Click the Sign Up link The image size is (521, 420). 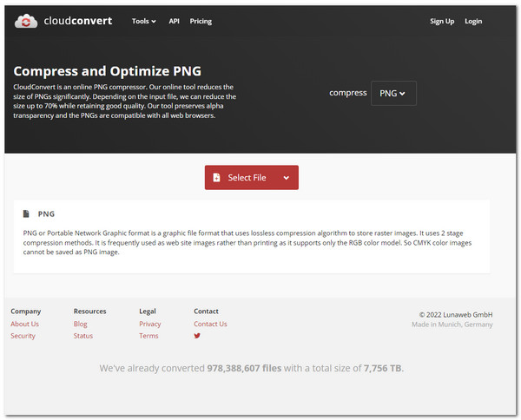click(x=442, y=21)
